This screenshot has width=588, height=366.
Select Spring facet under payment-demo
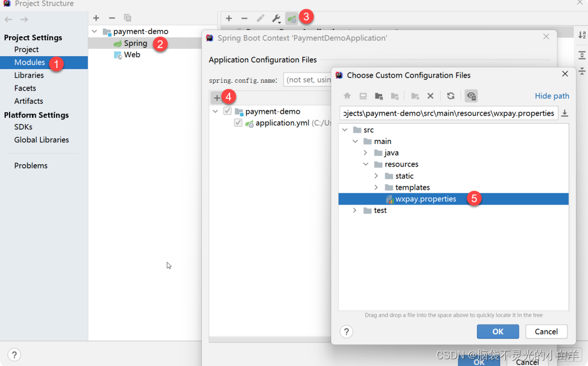(136, 43)
